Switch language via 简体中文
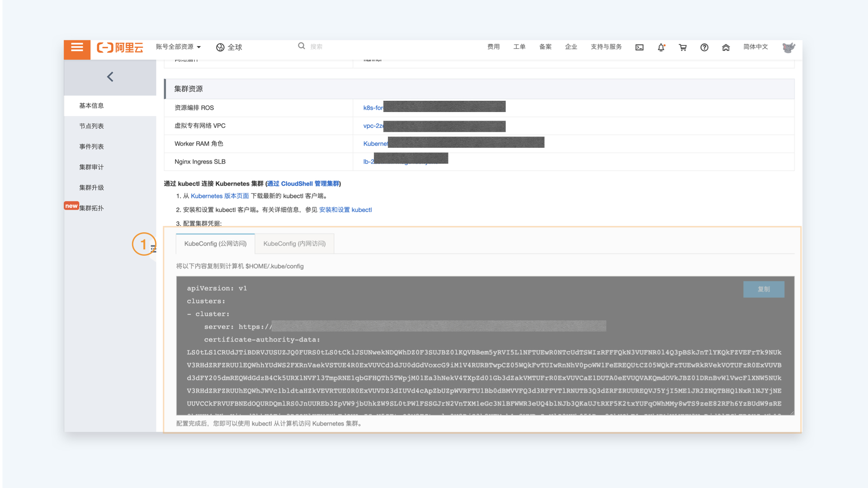This screenshot has width=868, height=488. pos(756,47)
